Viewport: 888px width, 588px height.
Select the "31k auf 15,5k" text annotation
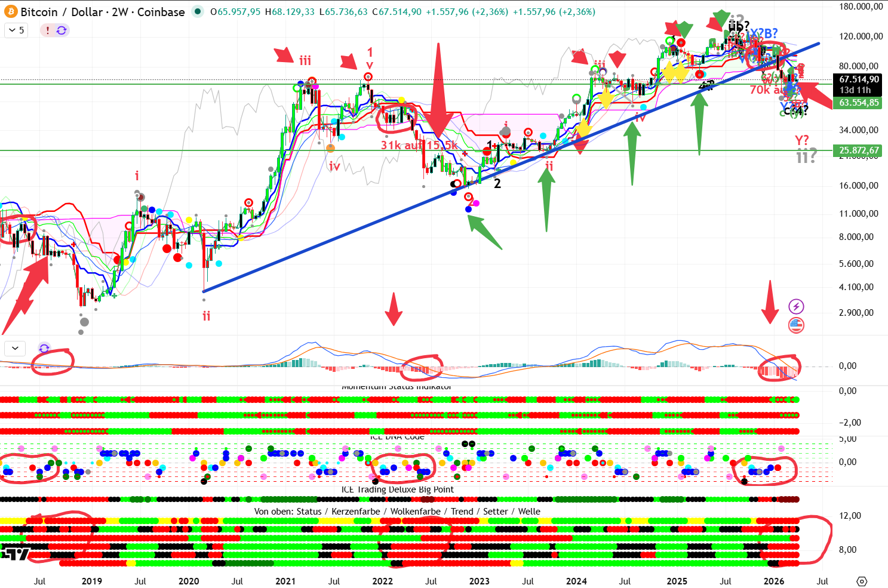(419, 145)
